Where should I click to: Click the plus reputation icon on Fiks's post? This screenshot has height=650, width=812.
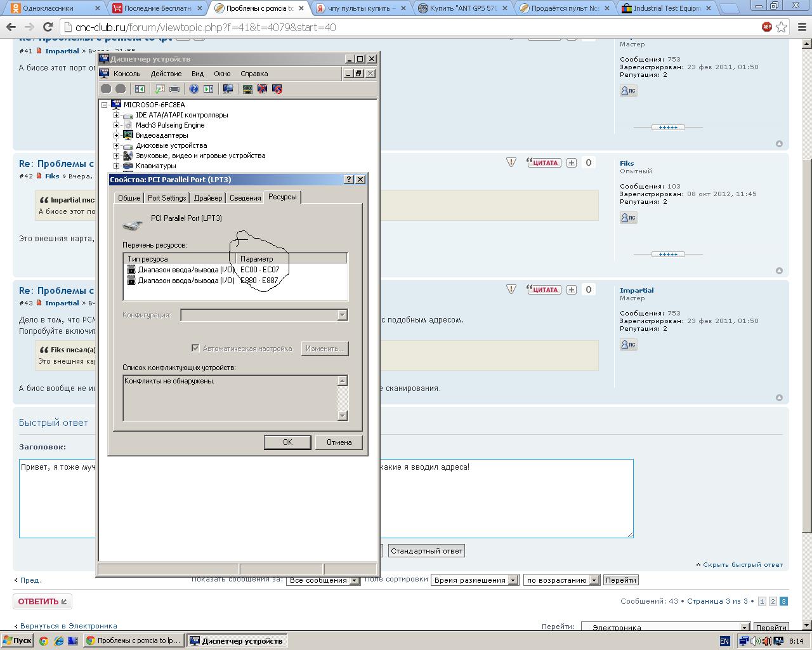(572, 162)
